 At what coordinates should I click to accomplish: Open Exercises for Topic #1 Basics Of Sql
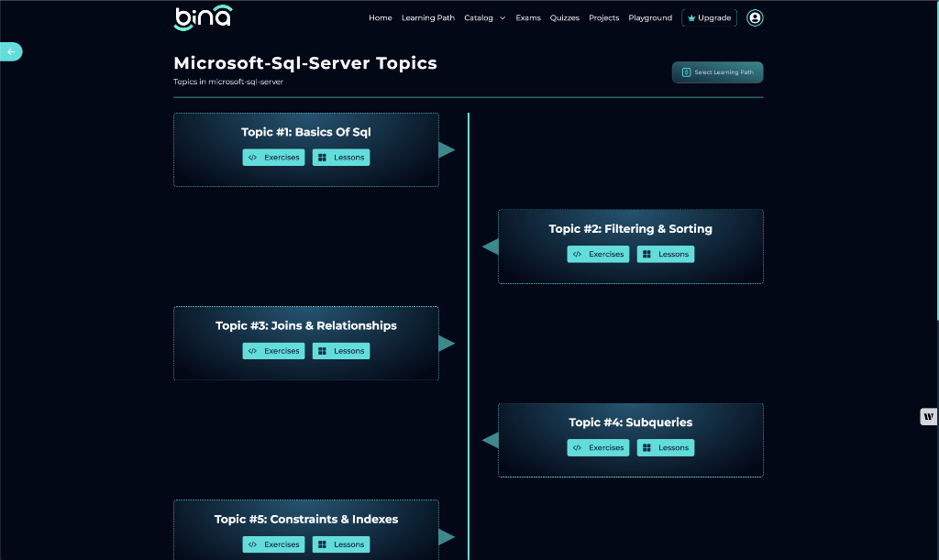(273, 158)
